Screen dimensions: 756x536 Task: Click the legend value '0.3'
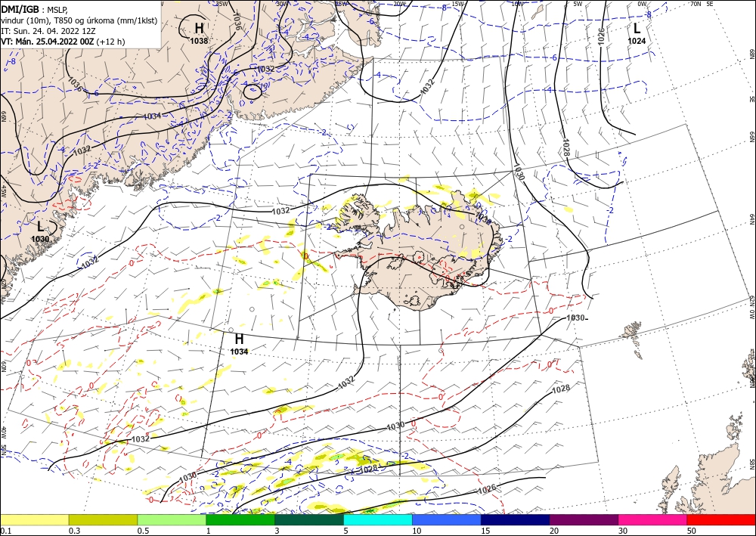[74, 531]
